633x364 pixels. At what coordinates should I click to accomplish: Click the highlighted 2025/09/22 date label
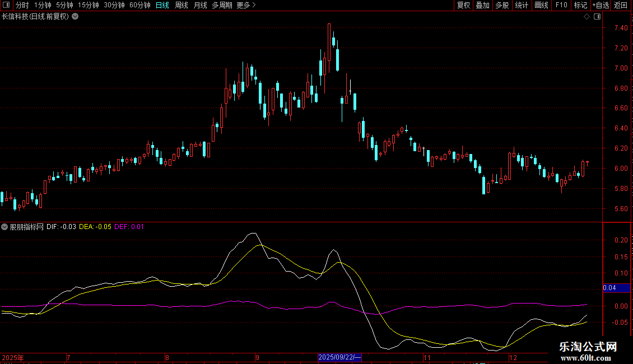tap(339, 357)
